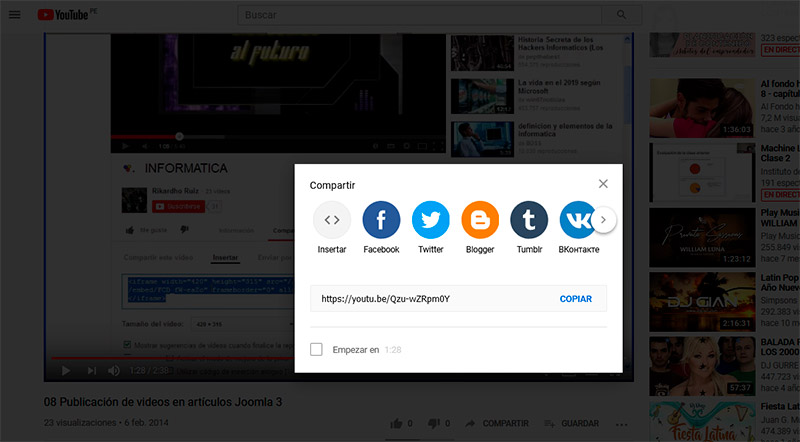Play the main video
Viewport: 800px width, 442px height.
point(66,370)
